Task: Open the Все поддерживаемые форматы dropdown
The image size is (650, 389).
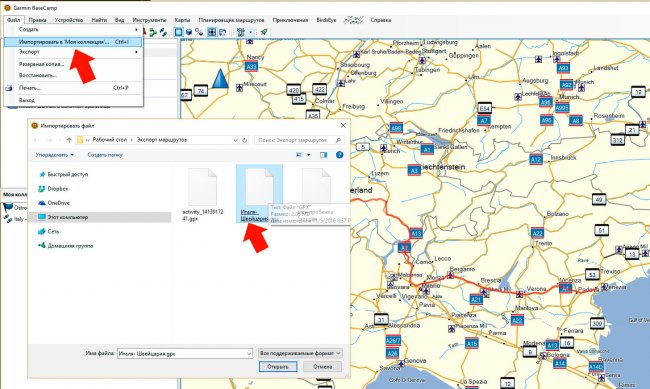Action: click(300, 353)
